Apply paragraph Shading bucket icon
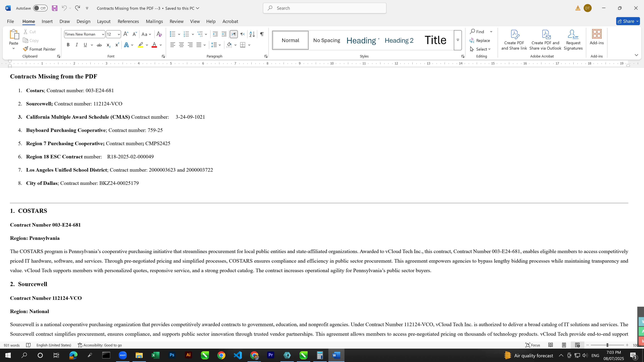The image size is (644, 362). coord(229,45)
